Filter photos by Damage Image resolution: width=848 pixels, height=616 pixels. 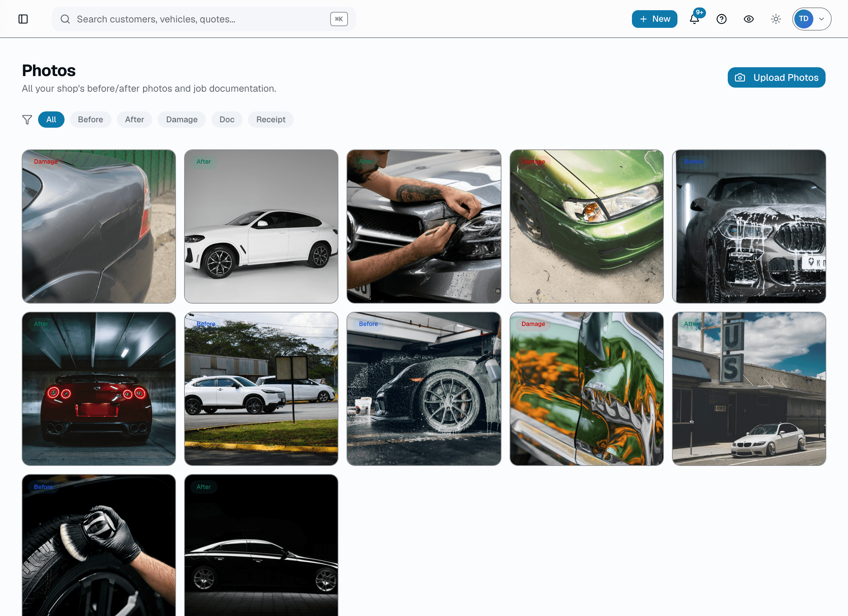(182, 120)
